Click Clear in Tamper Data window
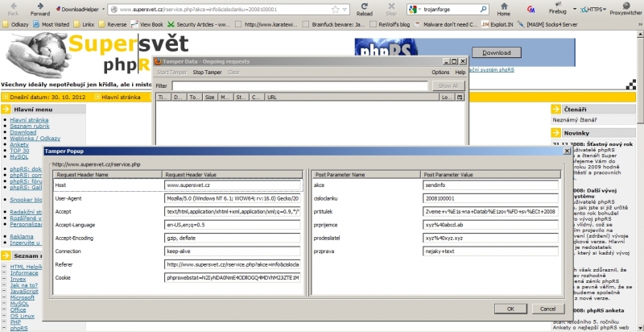644x332 pixels. (233, 73)
